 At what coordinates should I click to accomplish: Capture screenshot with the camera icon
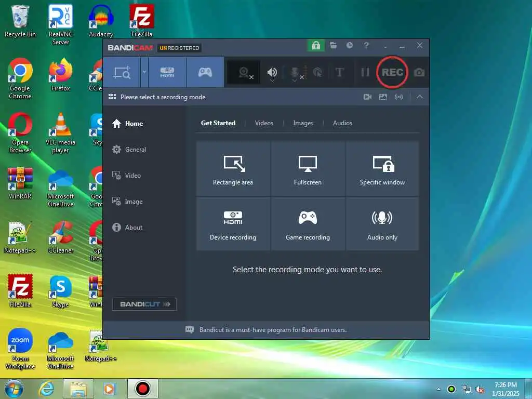pyautogui.click(x=419, y=72)
